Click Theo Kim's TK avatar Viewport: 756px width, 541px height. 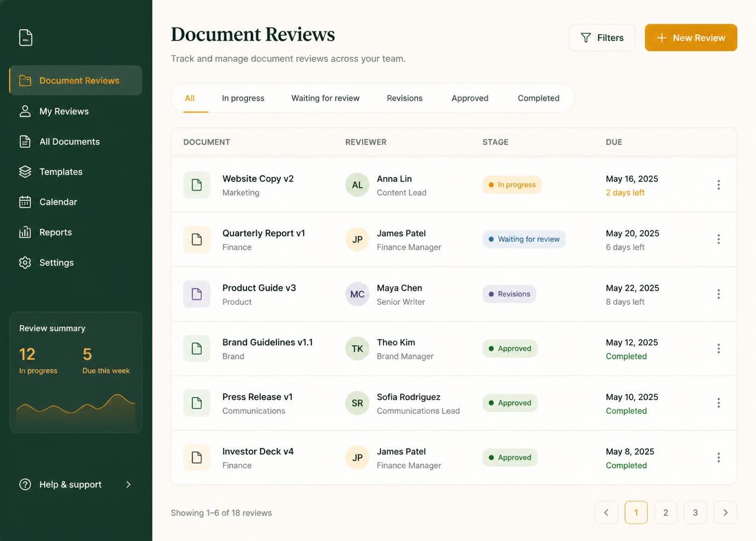click(357, 349)
